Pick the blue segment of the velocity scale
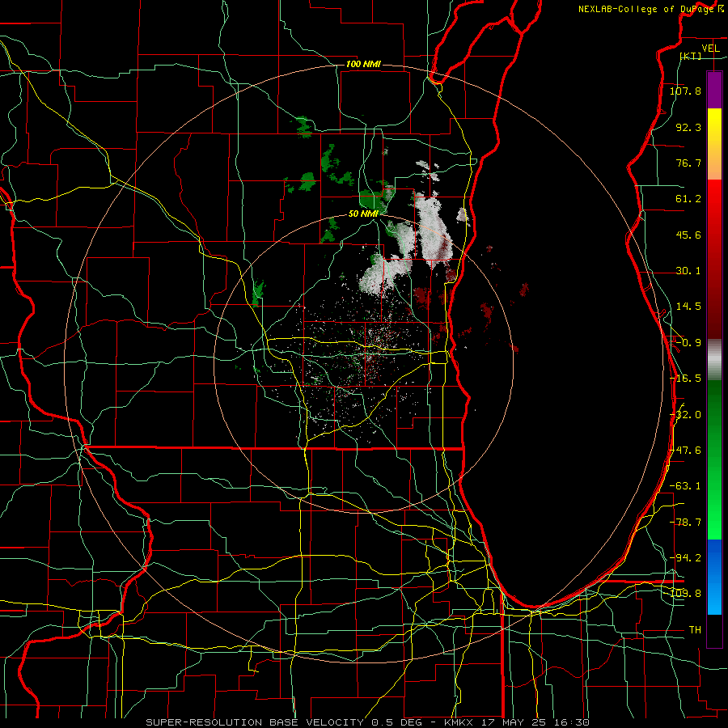This screenshot has height=728, width=728. click(714, 577)
